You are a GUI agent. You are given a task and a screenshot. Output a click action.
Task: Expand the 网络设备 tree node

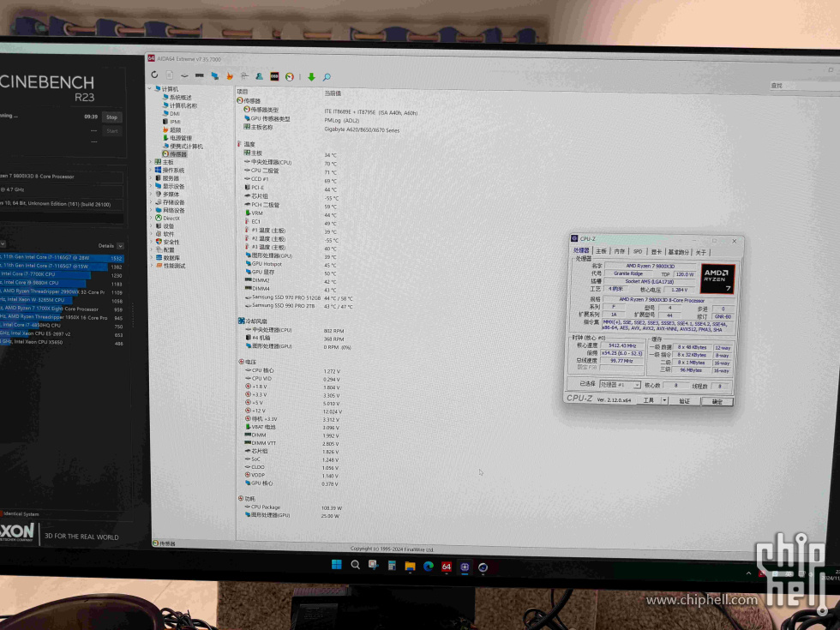point(151,210)
